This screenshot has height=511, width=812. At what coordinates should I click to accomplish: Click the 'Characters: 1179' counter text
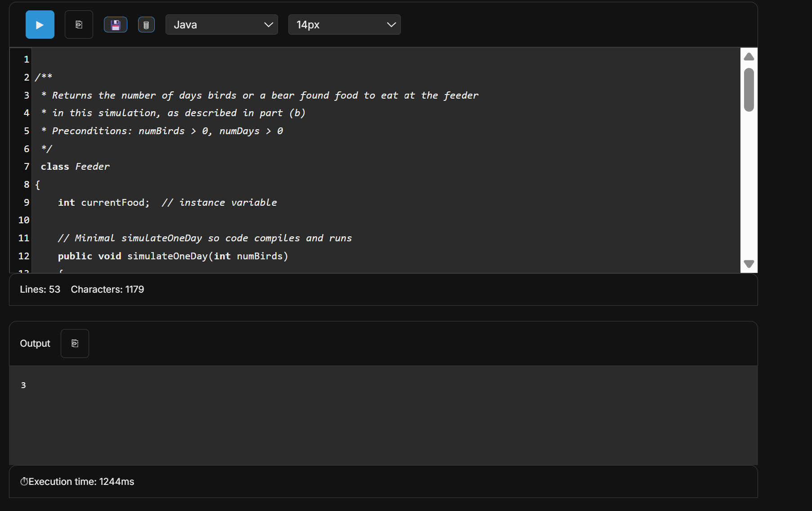click(107, 289)
